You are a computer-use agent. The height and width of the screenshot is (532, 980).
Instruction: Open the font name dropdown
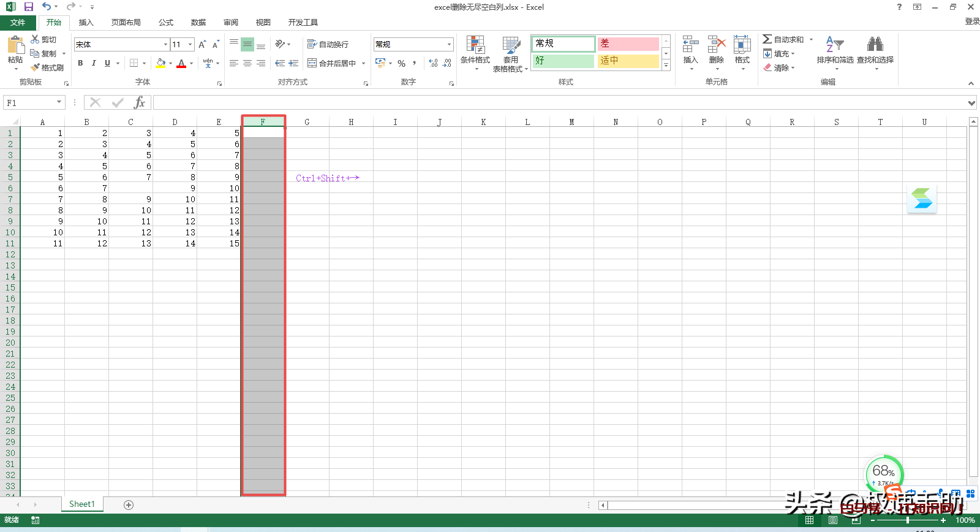(x=165, y=44)
